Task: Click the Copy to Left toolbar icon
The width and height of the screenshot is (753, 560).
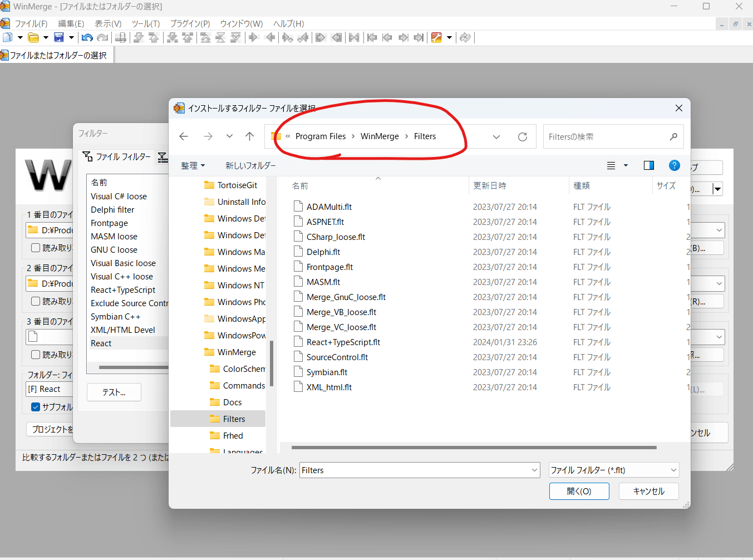Action: click(x=270, y=37)
